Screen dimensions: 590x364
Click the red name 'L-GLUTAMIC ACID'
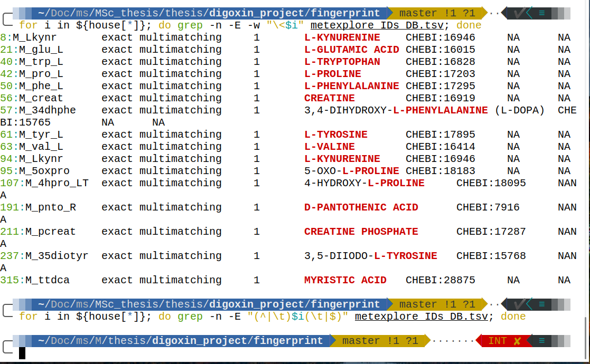point(352,50)
